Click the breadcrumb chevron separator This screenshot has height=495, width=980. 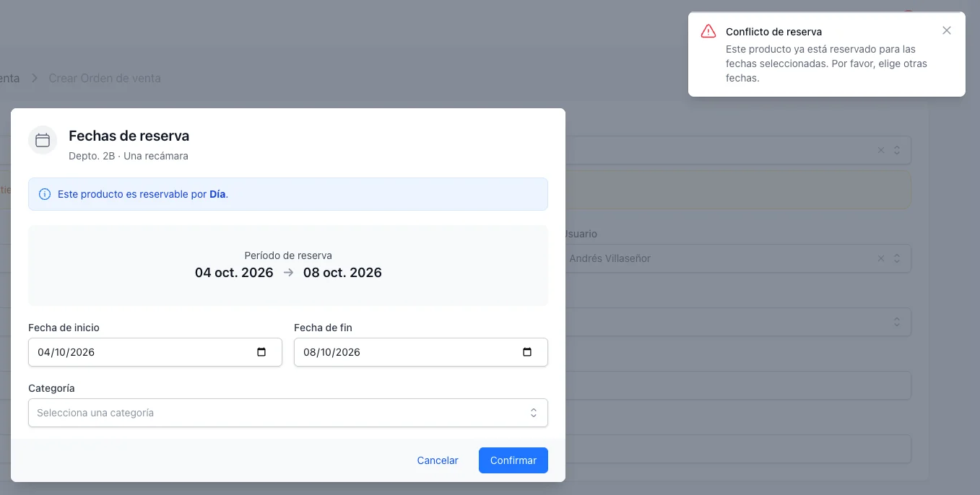tap(34, 78)
